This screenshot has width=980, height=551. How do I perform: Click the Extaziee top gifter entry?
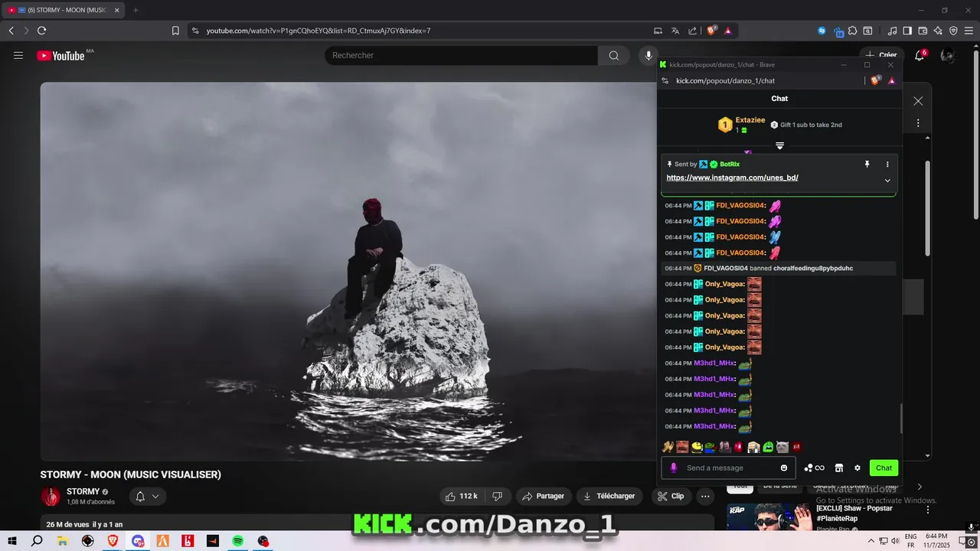[x=741, y=125]
